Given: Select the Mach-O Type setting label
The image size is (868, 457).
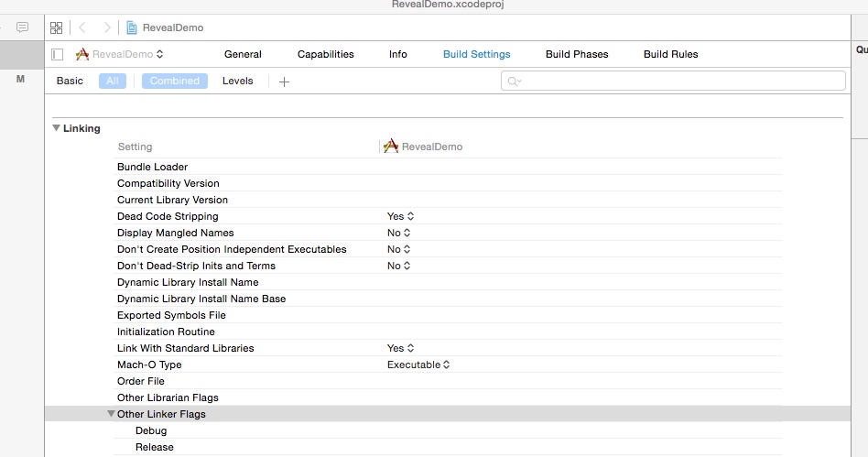Looking at the screenshot, I should [x=149, y=365].
